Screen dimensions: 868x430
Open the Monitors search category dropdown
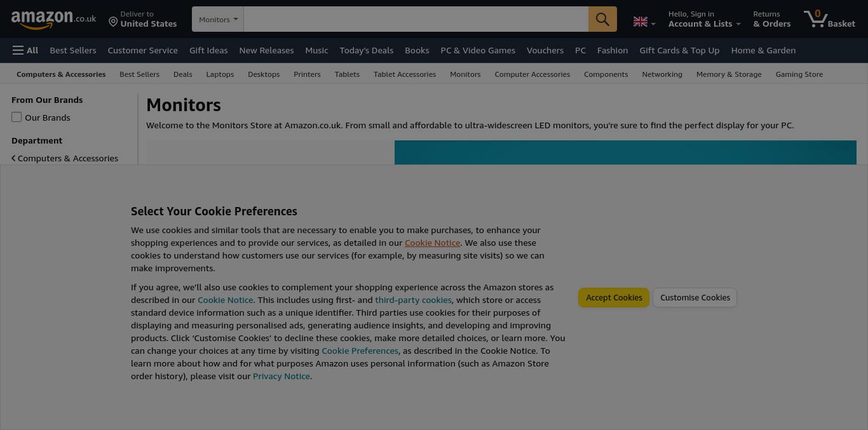pyautogui.click(x=218, y=19)
